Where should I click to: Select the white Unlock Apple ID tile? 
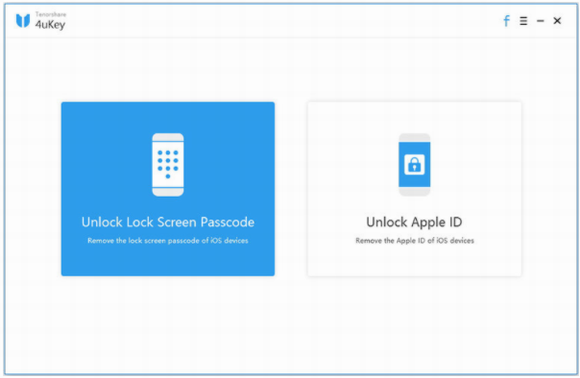tap(414, 189)
